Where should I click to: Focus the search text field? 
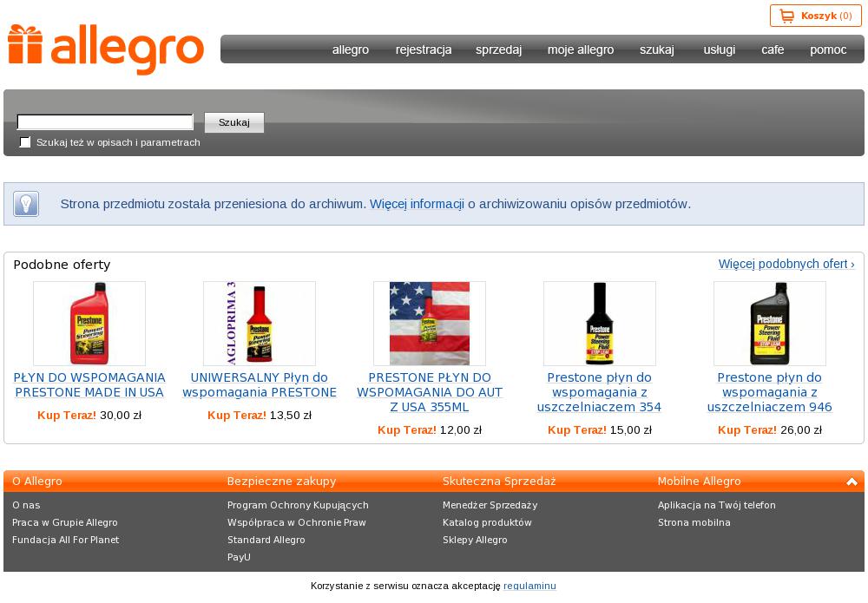(x=105, y=121)
